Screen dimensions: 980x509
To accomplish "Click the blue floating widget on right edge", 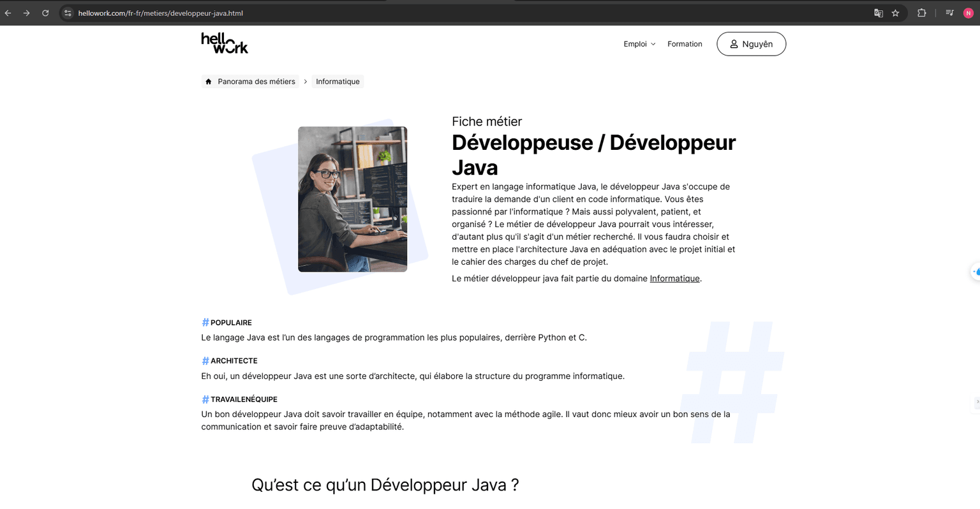I will click(976, 271).
